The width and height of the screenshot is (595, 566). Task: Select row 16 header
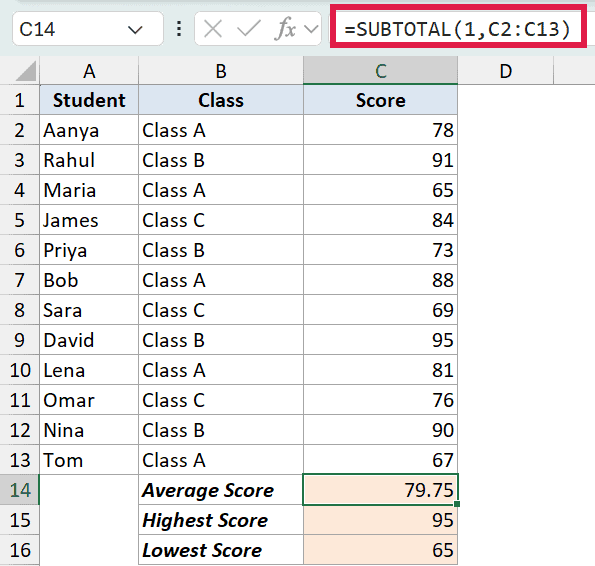[19, 550]
